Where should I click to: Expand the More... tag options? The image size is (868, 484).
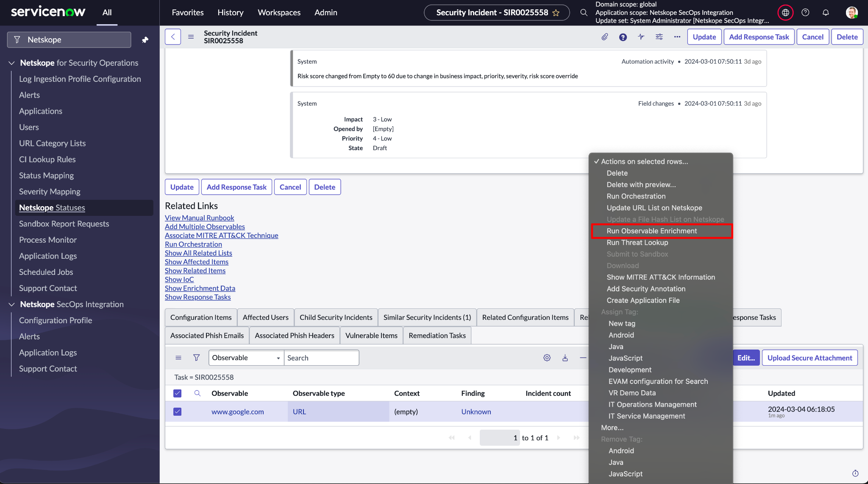(x=612, y=428)
